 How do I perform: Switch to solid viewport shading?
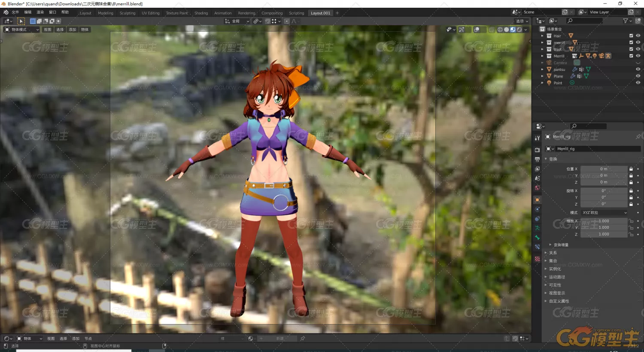tap(506, 30)
